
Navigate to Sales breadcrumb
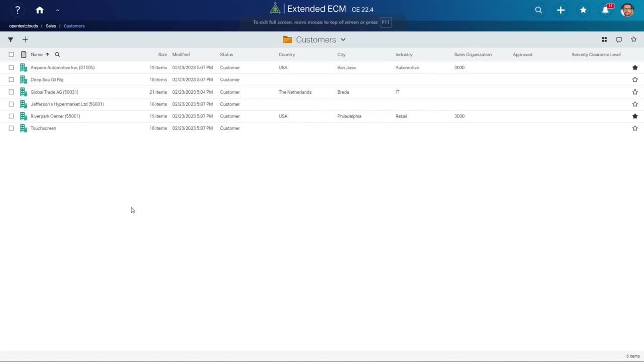(51, 26)
